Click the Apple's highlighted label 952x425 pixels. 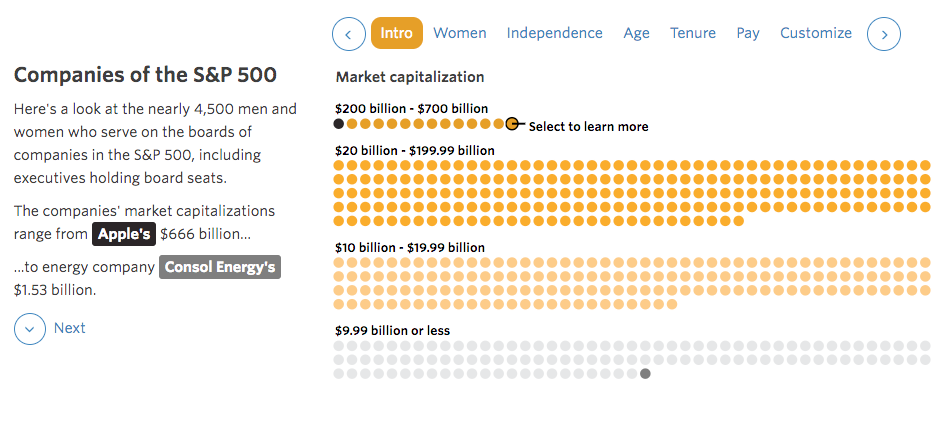tap(124, 234)
